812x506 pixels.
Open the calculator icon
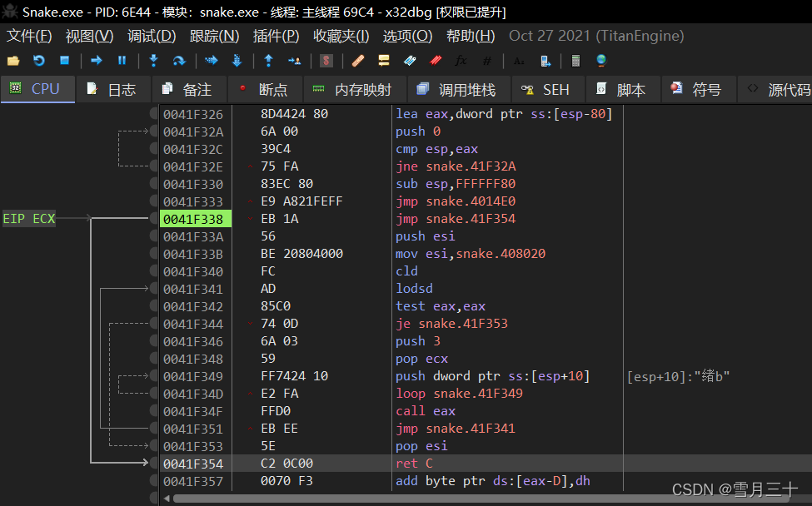coord(575,61)
